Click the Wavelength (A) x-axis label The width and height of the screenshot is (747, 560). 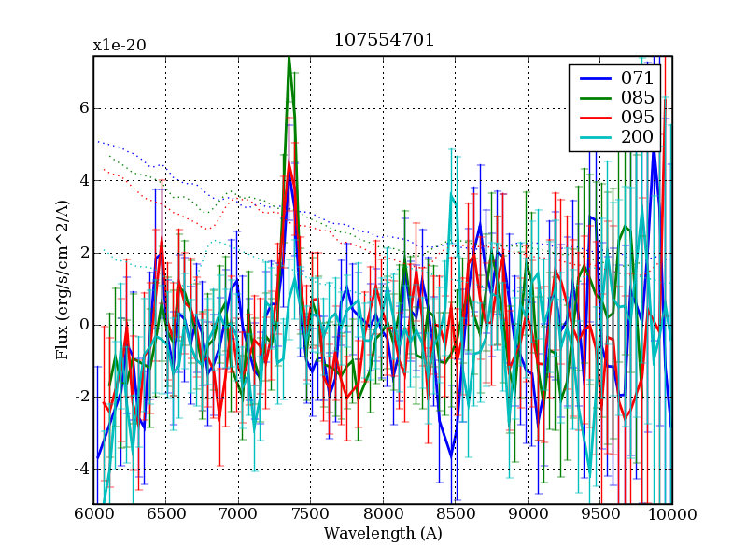coord(383,534)
